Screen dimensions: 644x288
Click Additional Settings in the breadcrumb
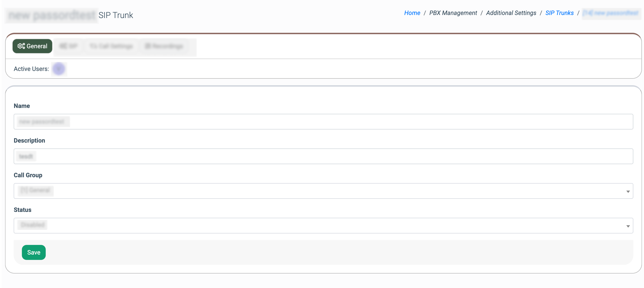(511, 13)
